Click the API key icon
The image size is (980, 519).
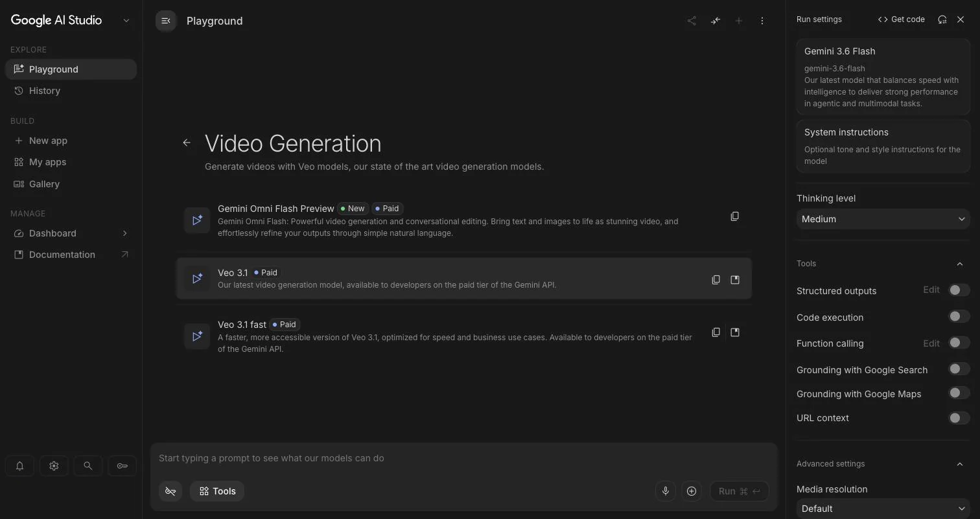coord(122,466)
